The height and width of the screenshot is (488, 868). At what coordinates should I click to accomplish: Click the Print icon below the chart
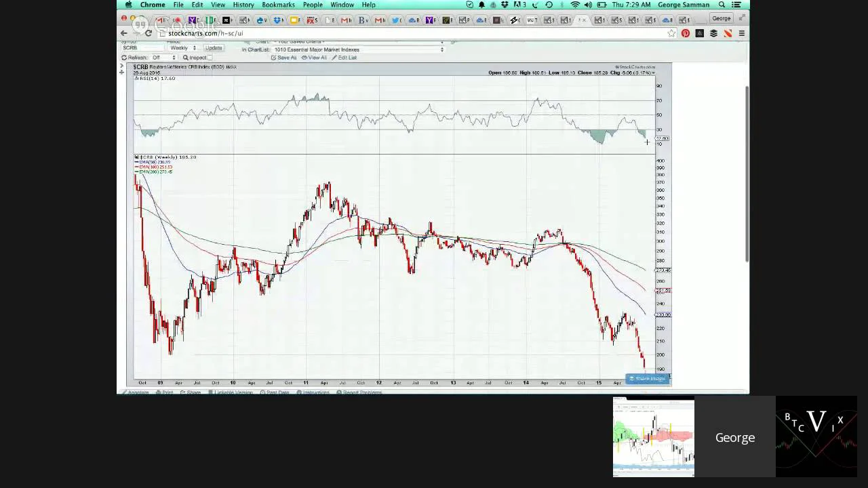pos(165,392)
